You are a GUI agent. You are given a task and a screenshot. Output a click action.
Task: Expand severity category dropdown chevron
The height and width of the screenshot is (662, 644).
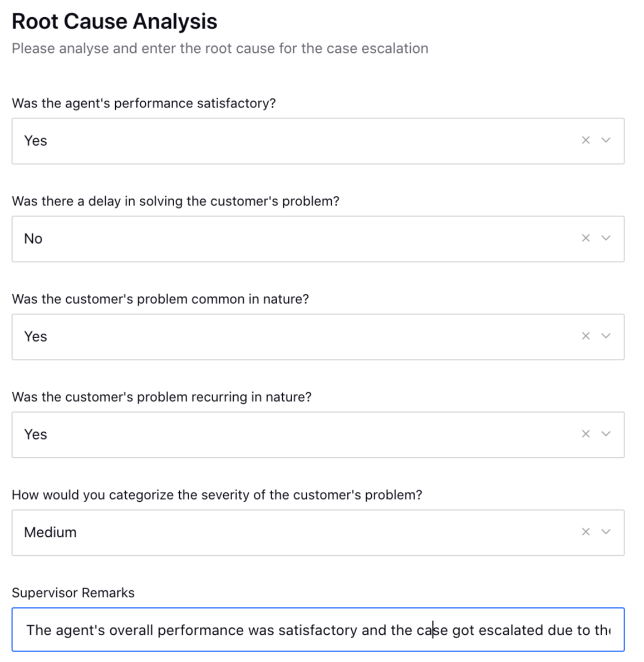point(606,532)
